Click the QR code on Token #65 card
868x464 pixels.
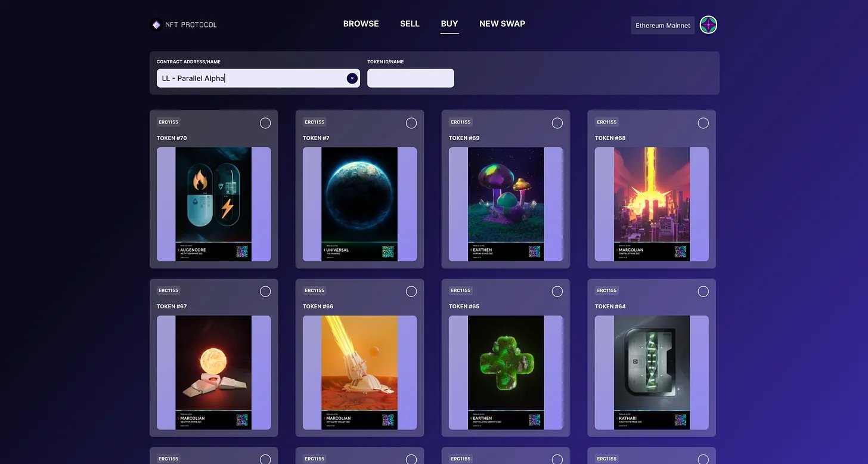[x=534, y=420]
